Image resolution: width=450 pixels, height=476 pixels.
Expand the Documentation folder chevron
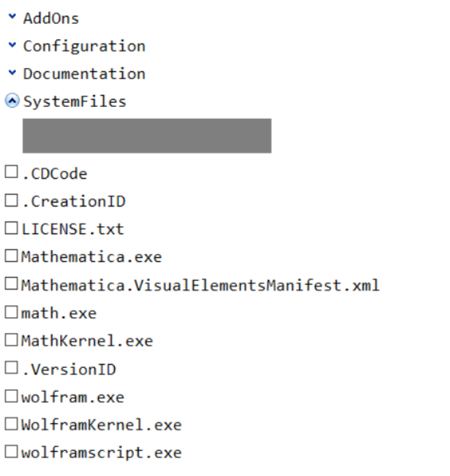coord(12,73)
